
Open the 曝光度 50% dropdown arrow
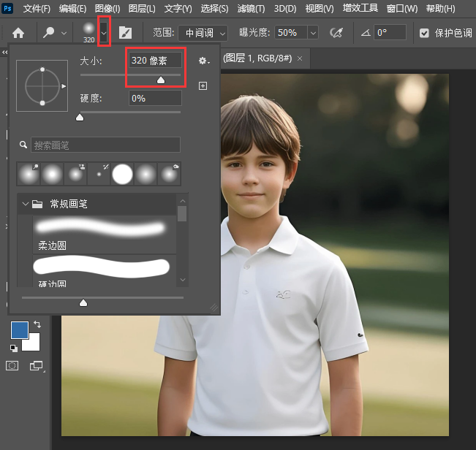click(312, 33)
